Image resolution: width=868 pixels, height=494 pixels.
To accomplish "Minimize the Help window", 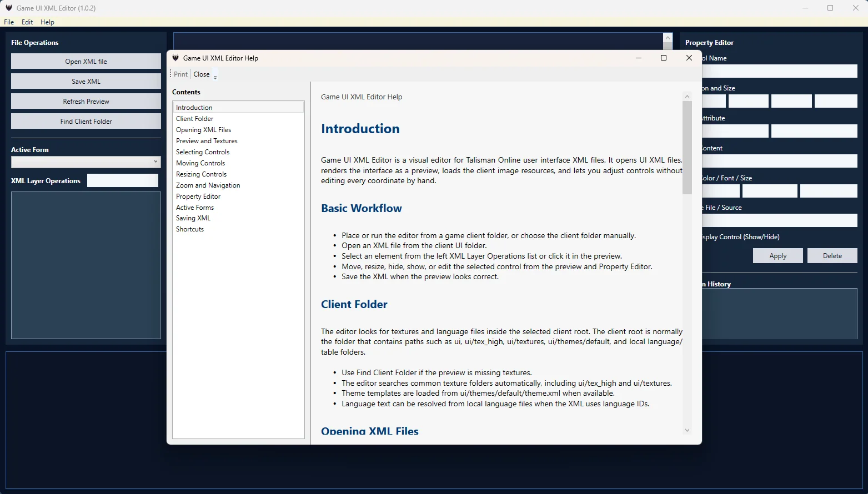I will click(639, 58).
